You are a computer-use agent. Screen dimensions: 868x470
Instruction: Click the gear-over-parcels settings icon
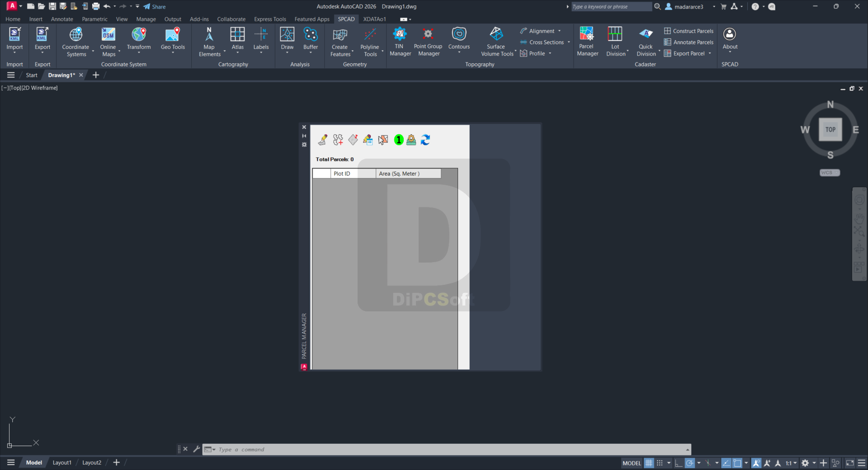(x=411, y=140)
